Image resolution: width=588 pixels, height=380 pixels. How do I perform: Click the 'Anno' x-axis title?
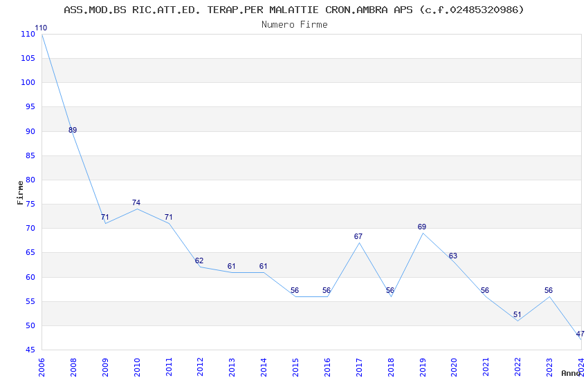coord(570,373)
